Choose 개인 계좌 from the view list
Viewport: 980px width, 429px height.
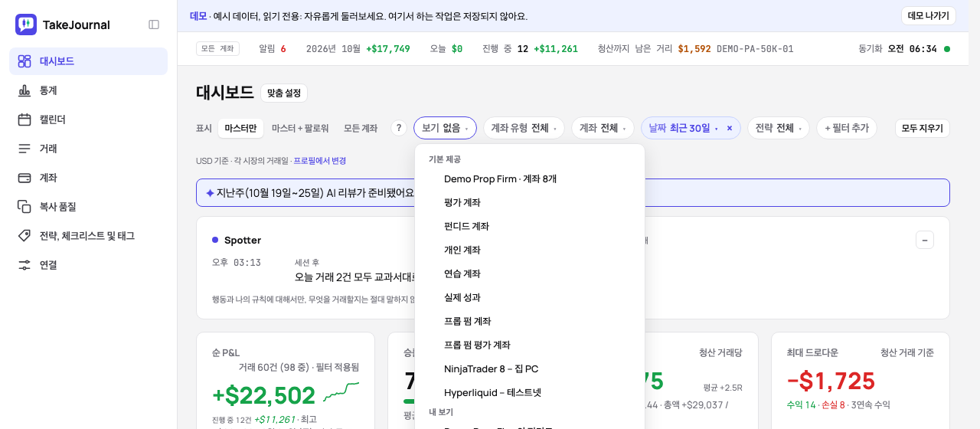tap(530, 250)
